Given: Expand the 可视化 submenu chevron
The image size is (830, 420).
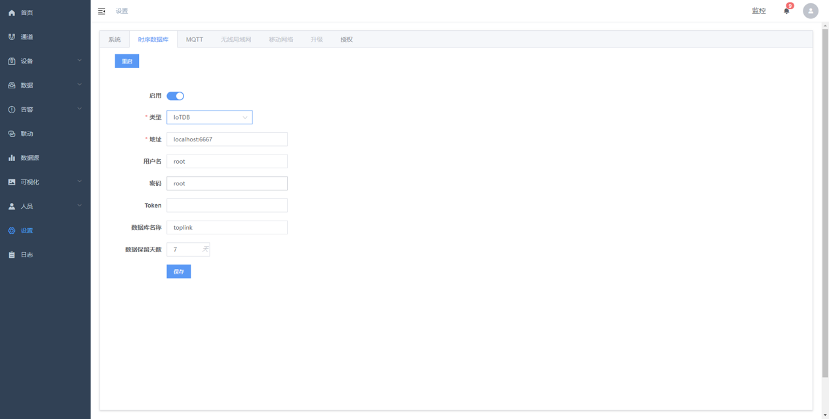Looking at the screenshot, I should click(x=79, y=182).
